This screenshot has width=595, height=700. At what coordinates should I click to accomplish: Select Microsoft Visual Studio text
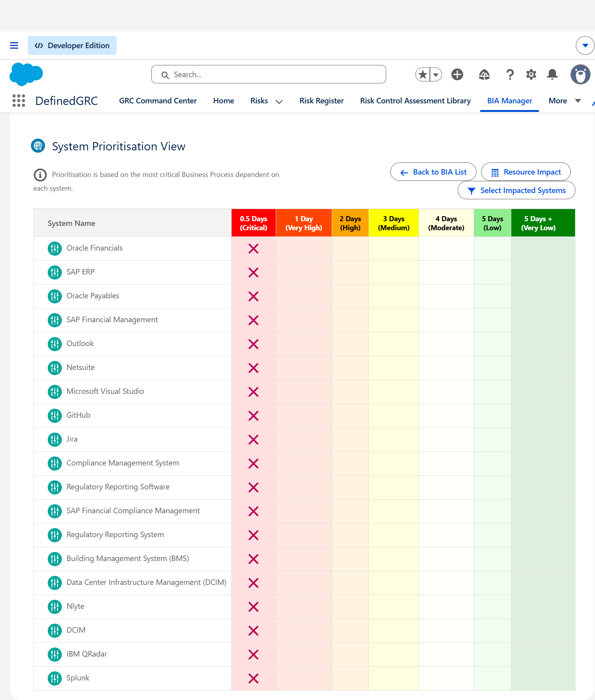point(105,391)
